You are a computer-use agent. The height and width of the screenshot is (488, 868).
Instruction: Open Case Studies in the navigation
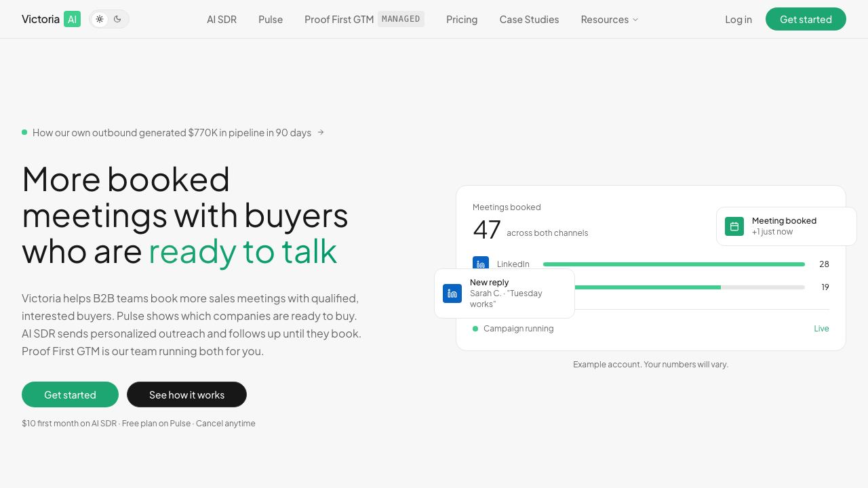coord(530,19)
